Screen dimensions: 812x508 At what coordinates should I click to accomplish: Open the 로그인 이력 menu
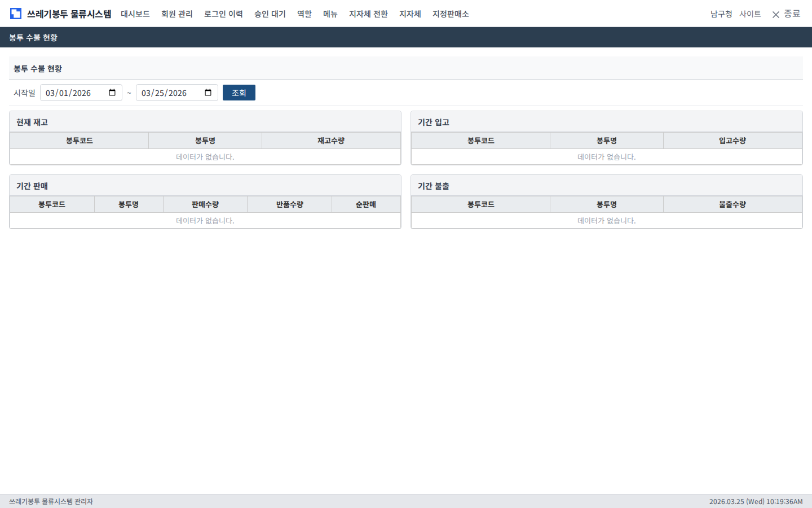223,14
